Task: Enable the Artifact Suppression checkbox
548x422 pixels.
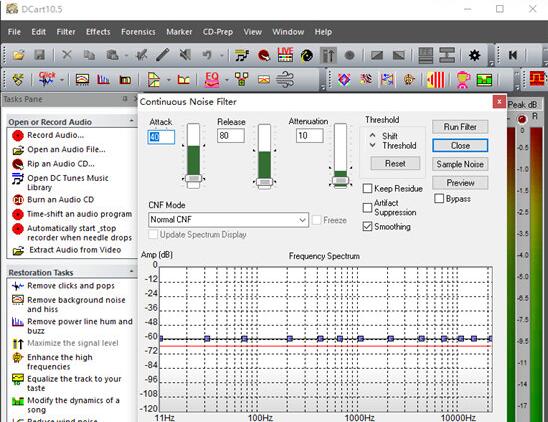Action: (367, 208)
